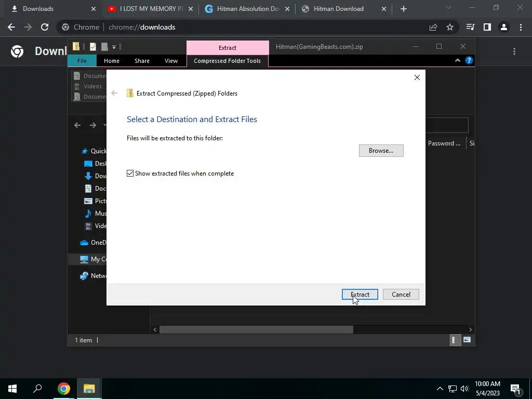This screenshot has width=532, height=399.
Task: Open Chrome media control icon
Action: click(470, 27)
